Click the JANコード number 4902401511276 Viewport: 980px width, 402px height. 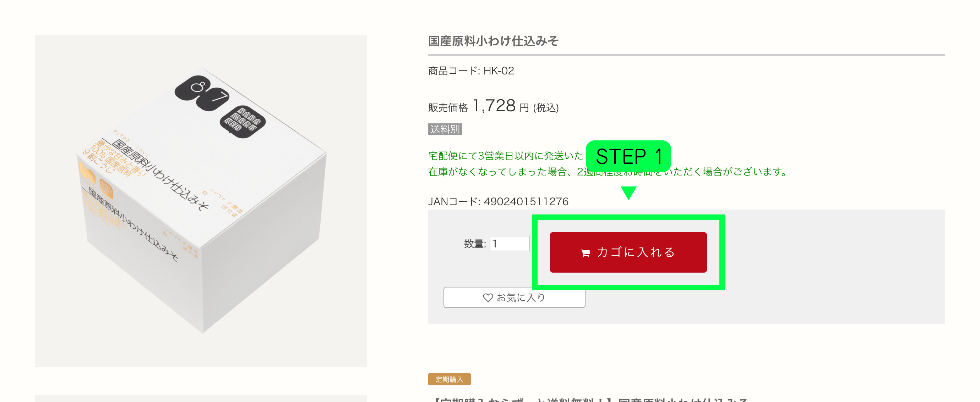coord(526,202)
